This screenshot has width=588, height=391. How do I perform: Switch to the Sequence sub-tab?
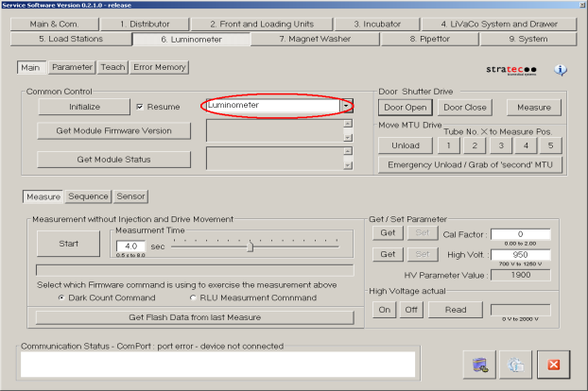tap(88, 196)
